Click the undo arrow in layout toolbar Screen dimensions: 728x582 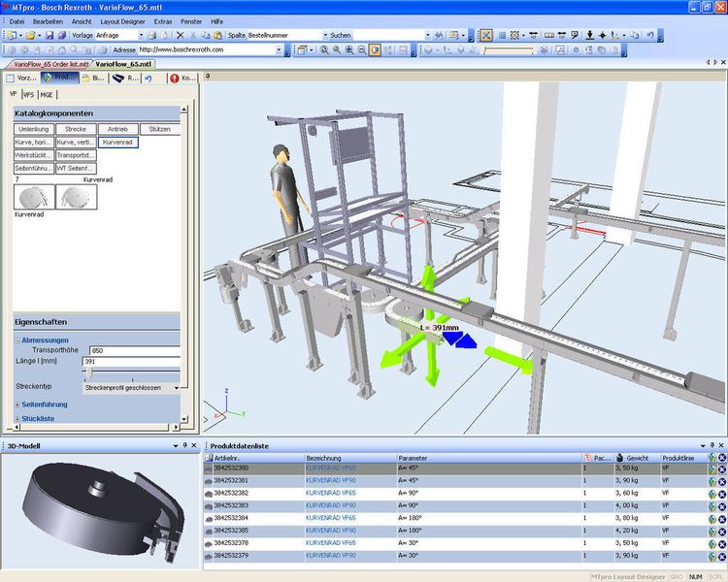click(650, 35)
